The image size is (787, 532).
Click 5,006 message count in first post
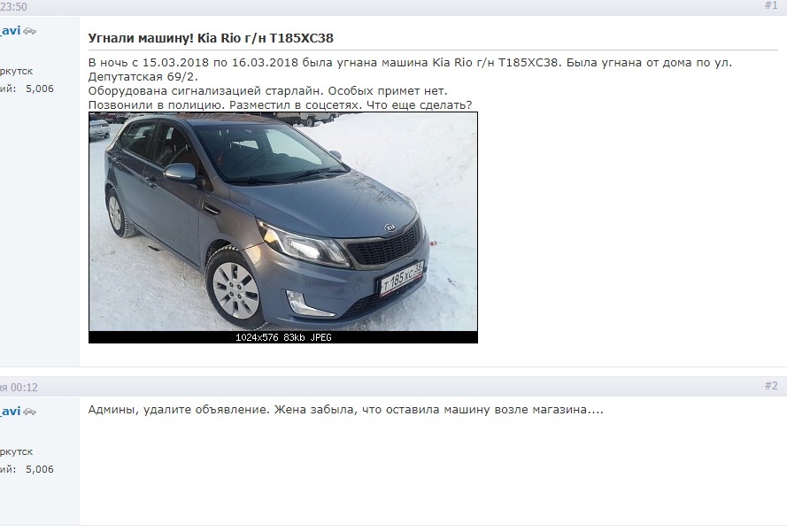(x=40, y=89)
